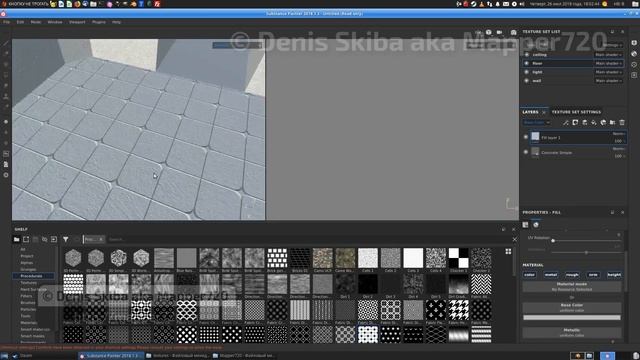Toggle the color material channel
Viewport: 640px width, 360px height.
[x=529, y=275]
